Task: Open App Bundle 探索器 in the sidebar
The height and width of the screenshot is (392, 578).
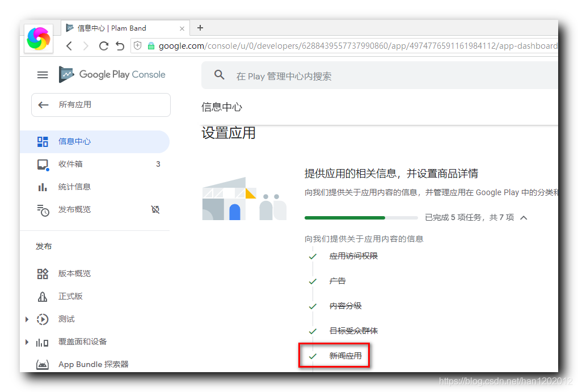Action: coord(95,365)
